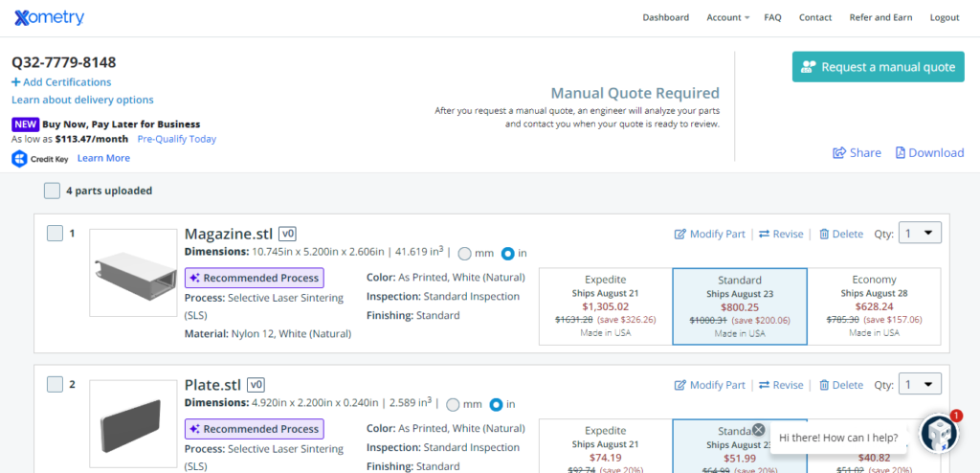This screenshot has width=980, height=473.
Task: Delete the Magazine.stl part
Action: (841, 234)
